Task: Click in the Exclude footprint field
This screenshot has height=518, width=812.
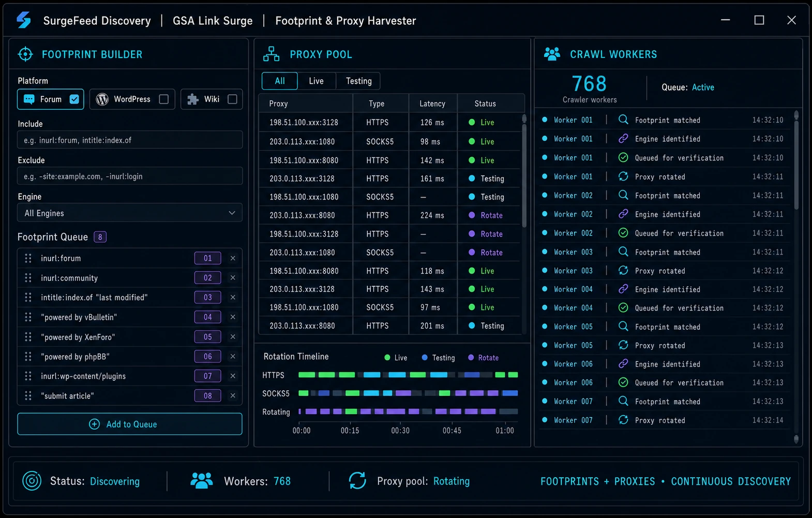Action: click(130, 176)
